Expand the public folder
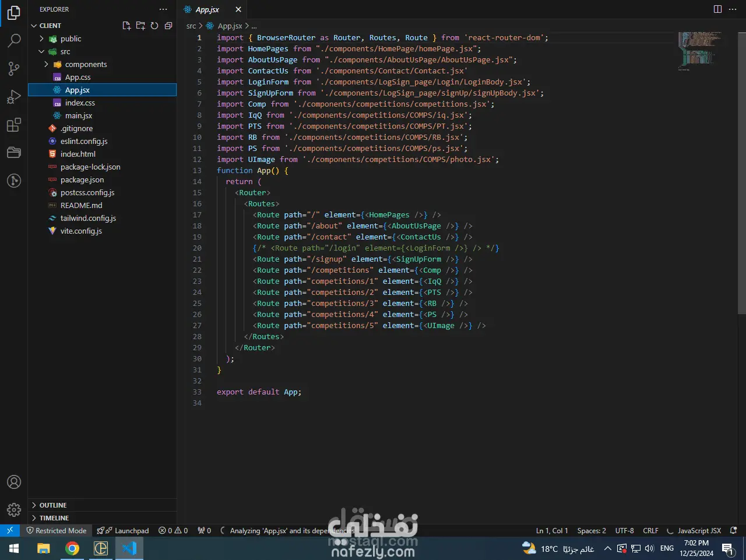Viewport: 746px width, 560px height. coord(71,38)
